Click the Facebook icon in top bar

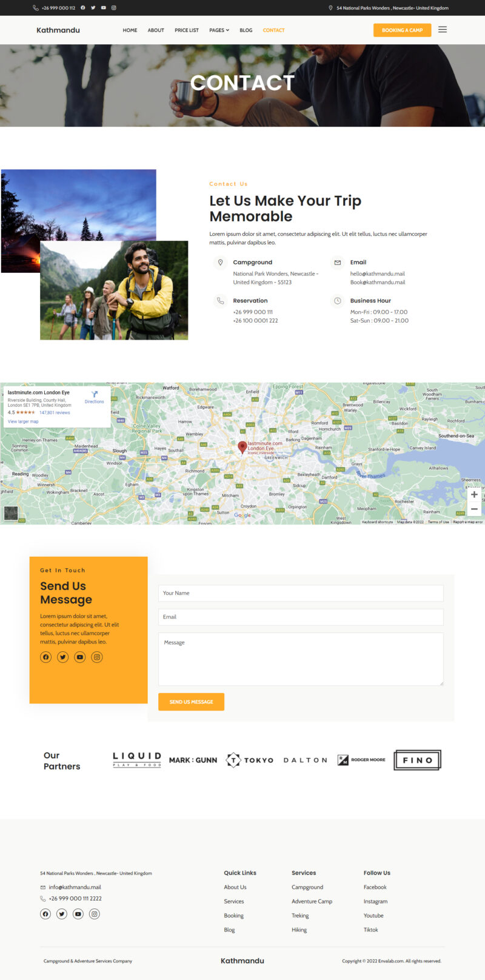coord(83,8)
